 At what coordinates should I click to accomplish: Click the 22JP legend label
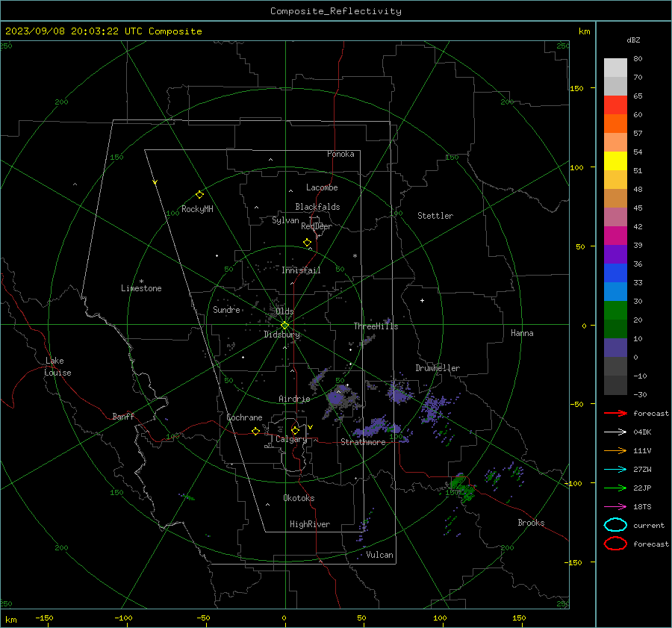coord(642,488)
